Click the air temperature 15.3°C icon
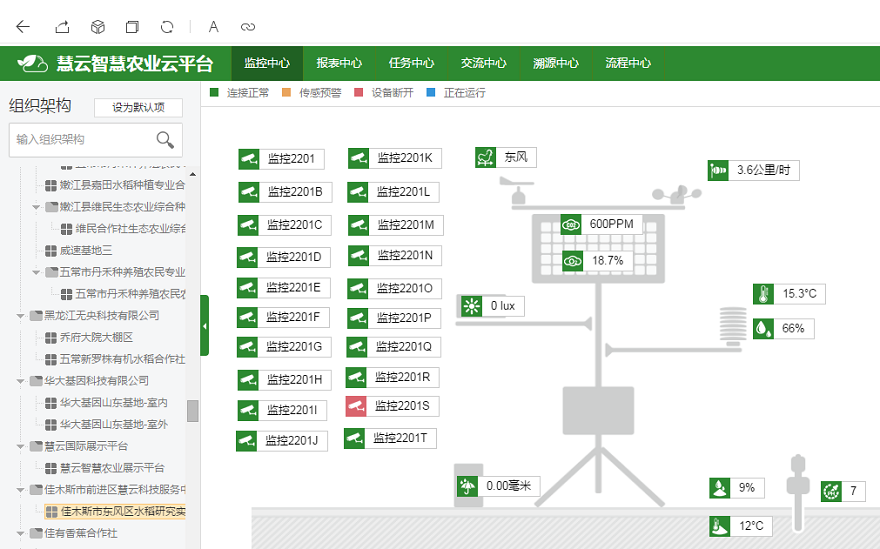The image size is (880, 549). [764, 294]
